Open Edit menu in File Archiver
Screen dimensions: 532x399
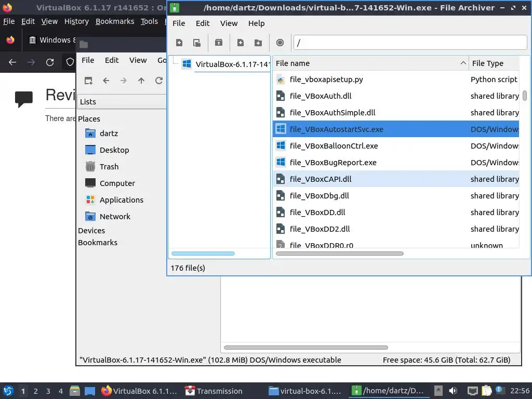(x=203, y=23)
